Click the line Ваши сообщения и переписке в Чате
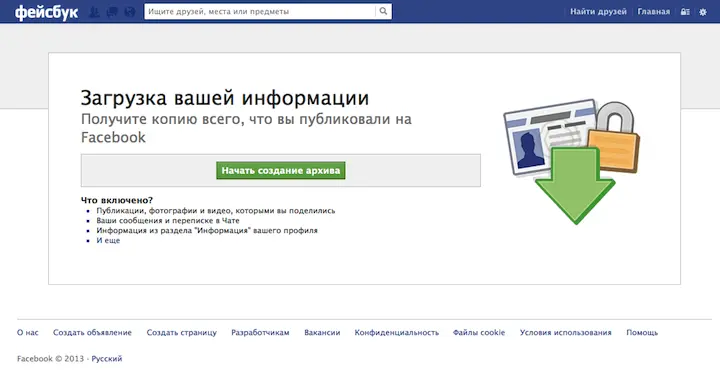The width and height of the screenshot is (720, 382). (168, 220)
